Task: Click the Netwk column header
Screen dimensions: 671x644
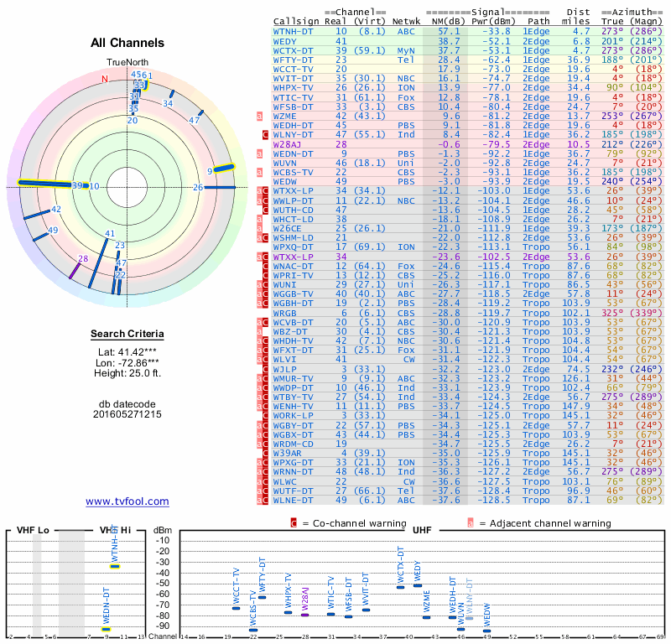Action: (x=407, y=21)
